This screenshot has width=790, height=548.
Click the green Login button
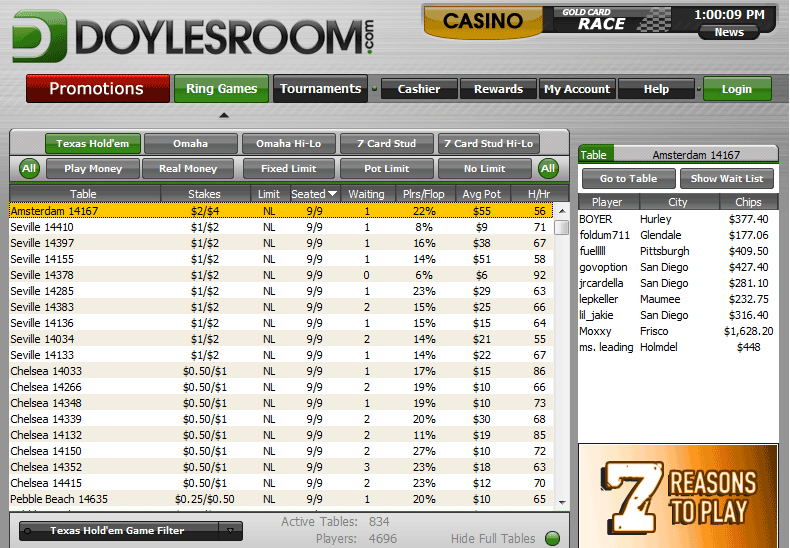737,89
